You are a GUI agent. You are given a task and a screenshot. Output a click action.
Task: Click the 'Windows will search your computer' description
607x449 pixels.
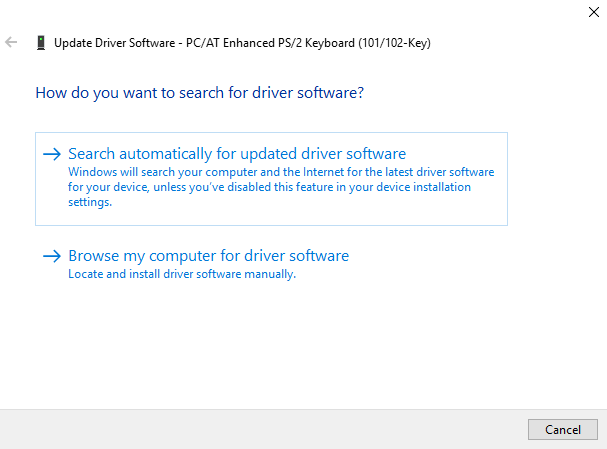click(281, 172)
